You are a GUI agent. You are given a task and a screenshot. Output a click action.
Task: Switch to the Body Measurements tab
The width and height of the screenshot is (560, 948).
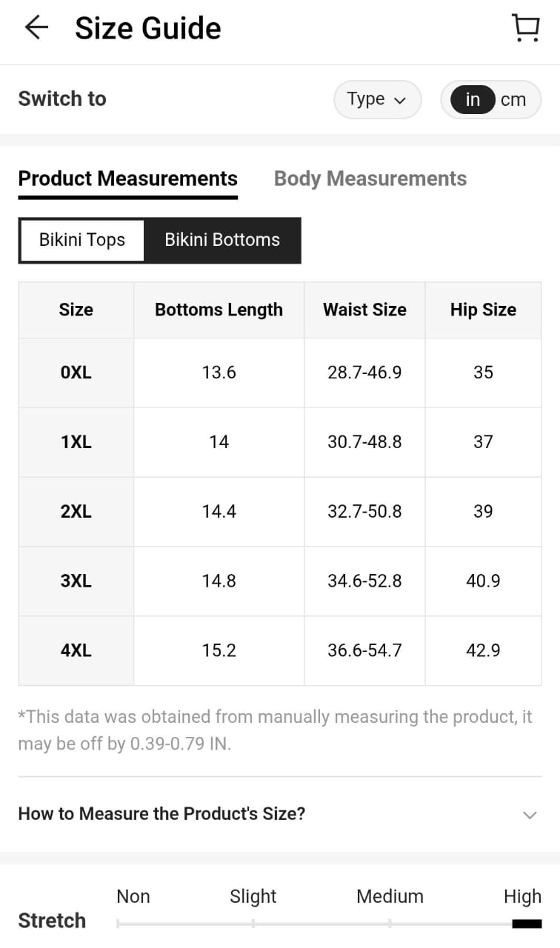click(370, 178)
